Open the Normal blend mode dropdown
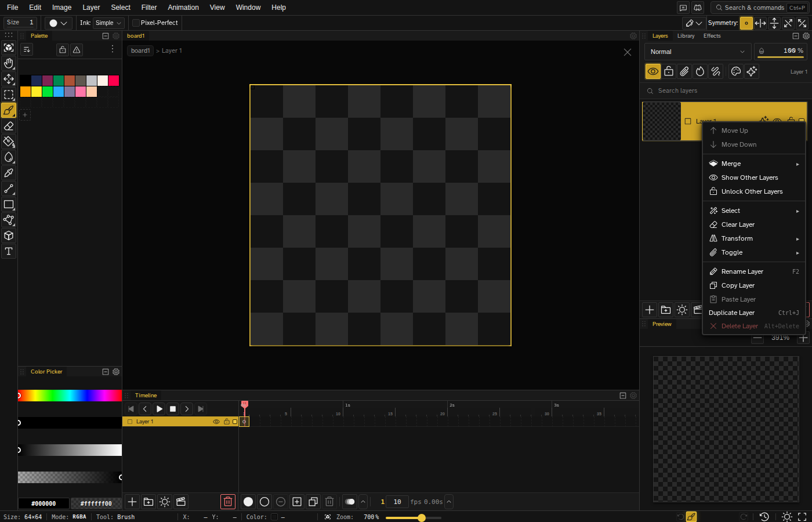The image size is (812, 522). (698, 52)
